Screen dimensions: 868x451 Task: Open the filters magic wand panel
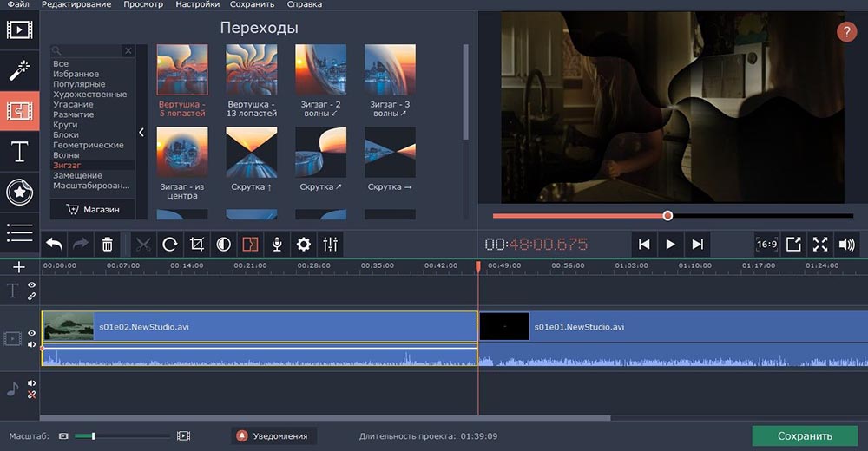[x=19, y=70]
